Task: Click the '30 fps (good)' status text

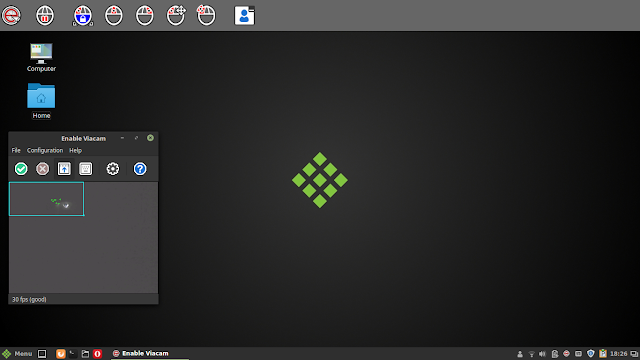Action: point(29,299)
